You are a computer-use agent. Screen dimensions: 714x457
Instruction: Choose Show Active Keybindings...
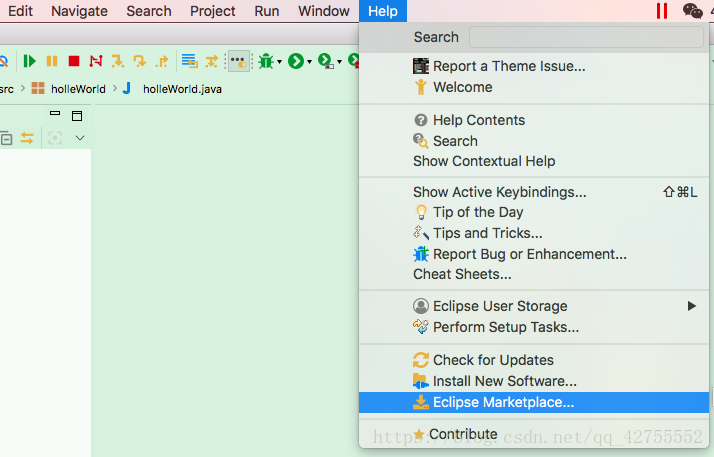534,192
